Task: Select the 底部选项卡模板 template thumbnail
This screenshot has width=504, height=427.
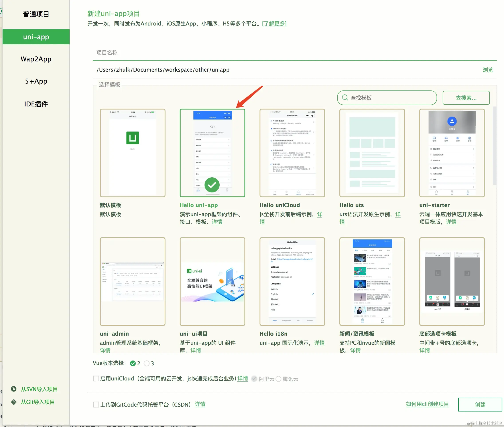Action: (x=452, y=282)
